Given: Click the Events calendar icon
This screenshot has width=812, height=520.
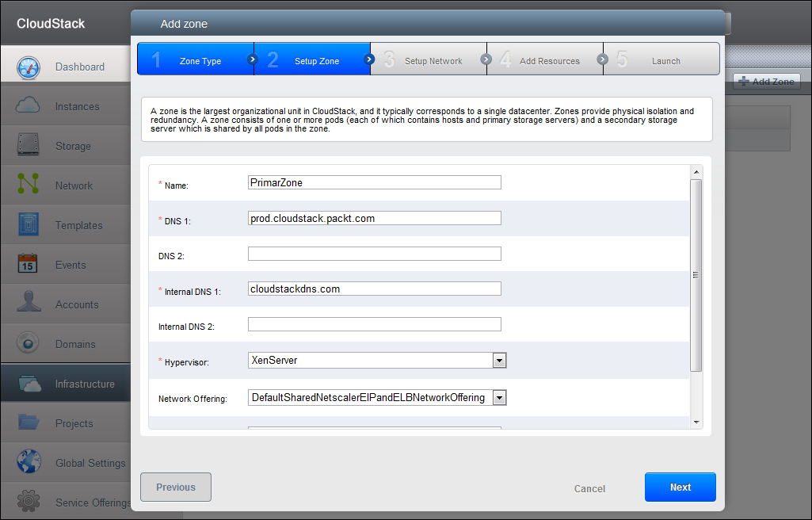Looking at the screenshot, I should (x=29, y=265).
